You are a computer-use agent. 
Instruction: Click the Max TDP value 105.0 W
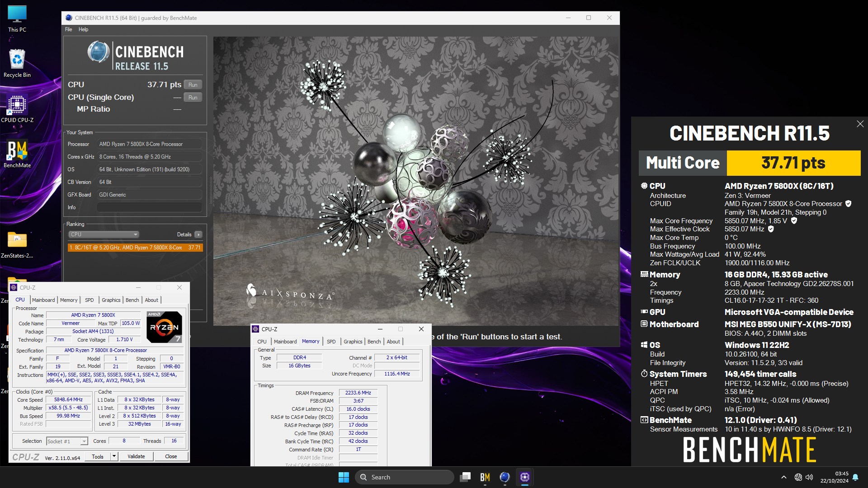[x=131, y=324]
